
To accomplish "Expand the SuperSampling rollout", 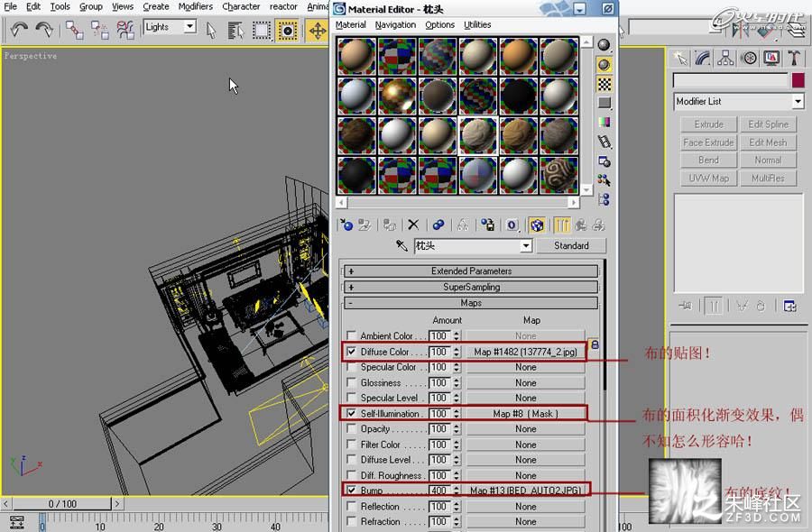I will (470, 287).
